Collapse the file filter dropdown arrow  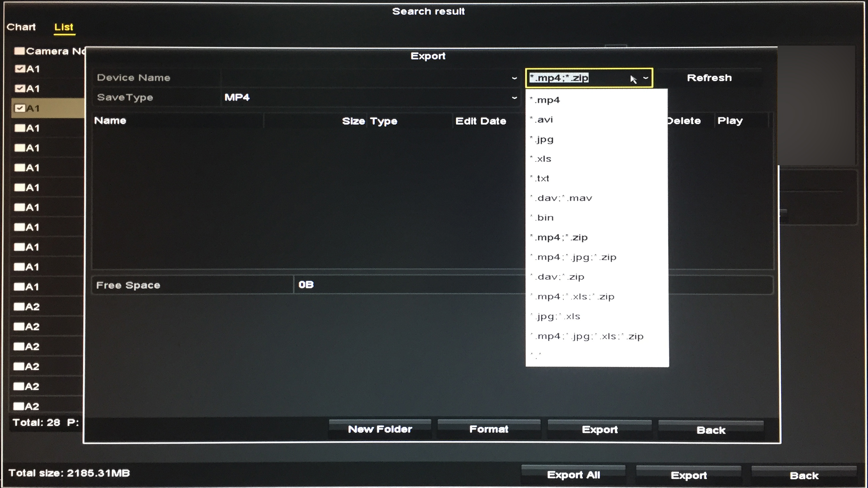click(x=645, y=78)
